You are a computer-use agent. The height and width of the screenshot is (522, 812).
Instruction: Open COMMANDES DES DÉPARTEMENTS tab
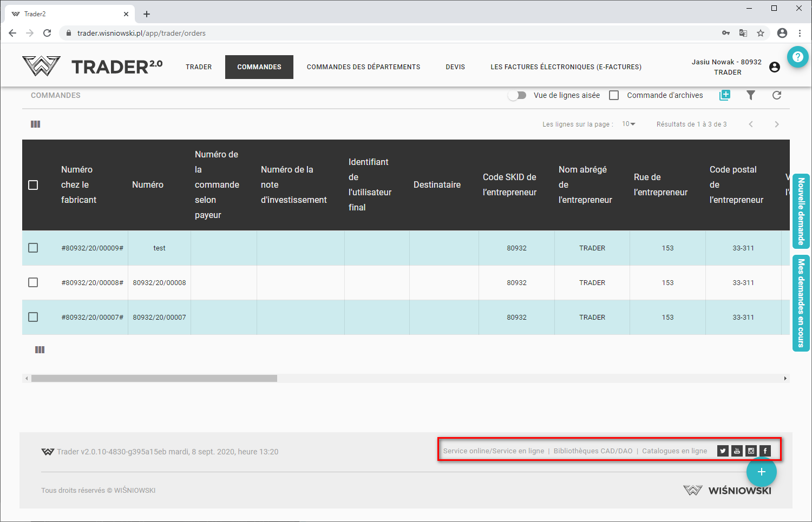[363, 67]
